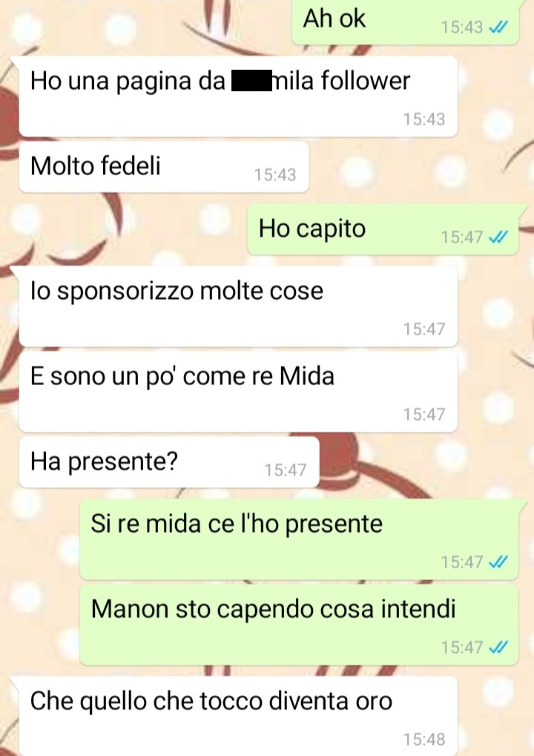Viewport: 534px width, 756px height.
Task: Tap the 15:43 timestamp under follower message
Action: 424,119
